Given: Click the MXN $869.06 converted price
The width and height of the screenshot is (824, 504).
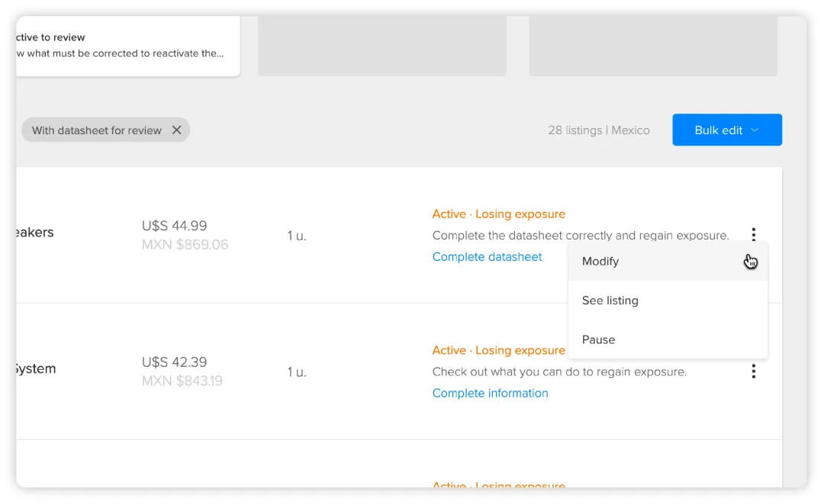Looking at the screenshot, I should pyautogui.click(x=185, y=245).
